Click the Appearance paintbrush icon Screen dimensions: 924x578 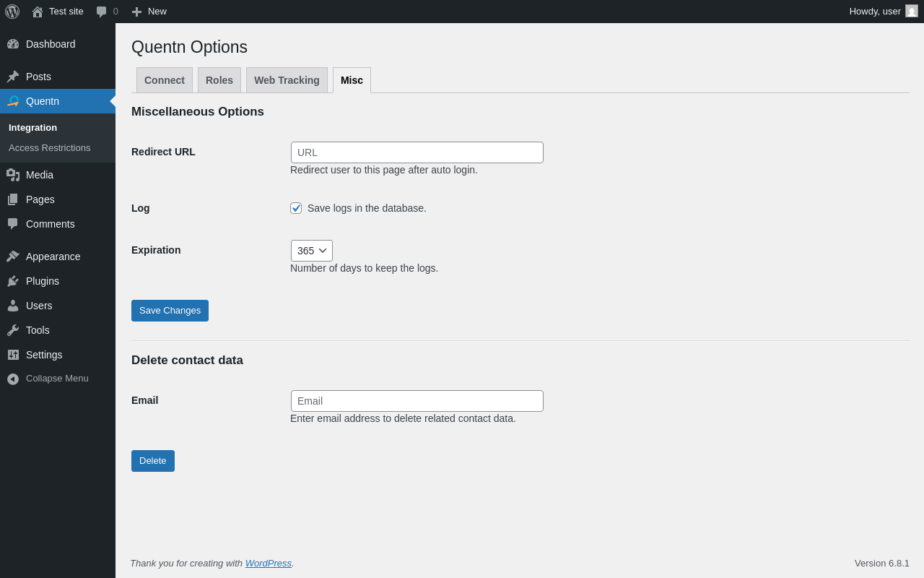coord(13,256)
